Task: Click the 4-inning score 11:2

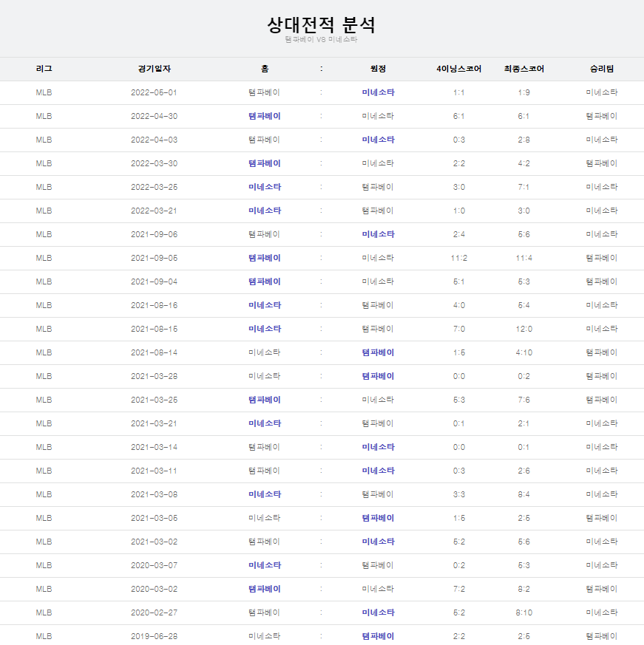Action: [x=458, y=259]
